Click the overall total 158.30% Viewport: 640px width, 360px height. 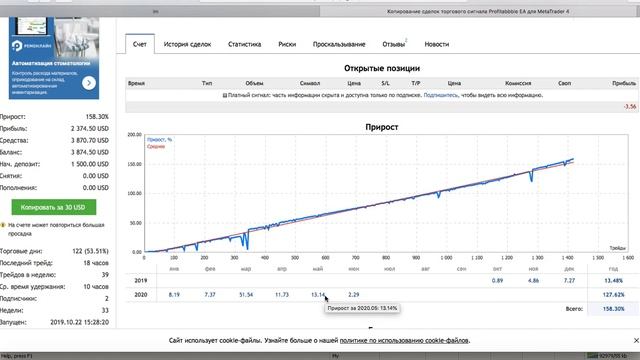point(613,309)
